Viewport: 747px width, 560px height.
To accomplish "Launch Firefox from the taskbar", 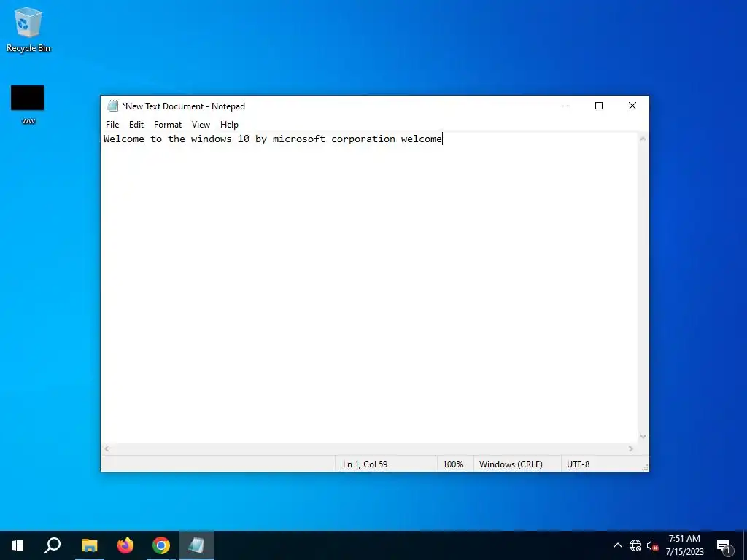I will (x=125, y=545).
